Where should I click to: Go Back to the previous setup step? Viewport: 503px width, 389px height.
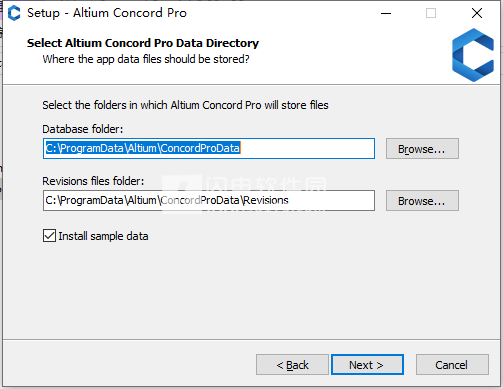tap(292, 365)
